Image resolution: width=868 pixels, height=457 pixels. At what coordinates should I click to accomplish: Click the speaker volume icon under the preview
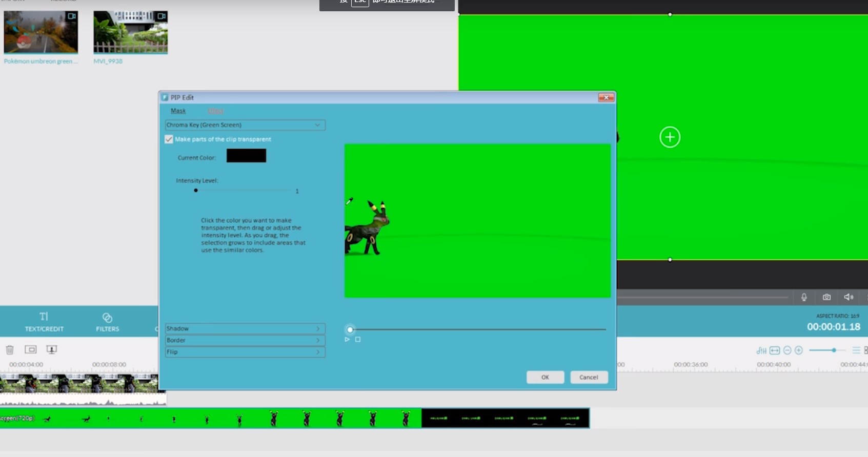pos(849,297)
